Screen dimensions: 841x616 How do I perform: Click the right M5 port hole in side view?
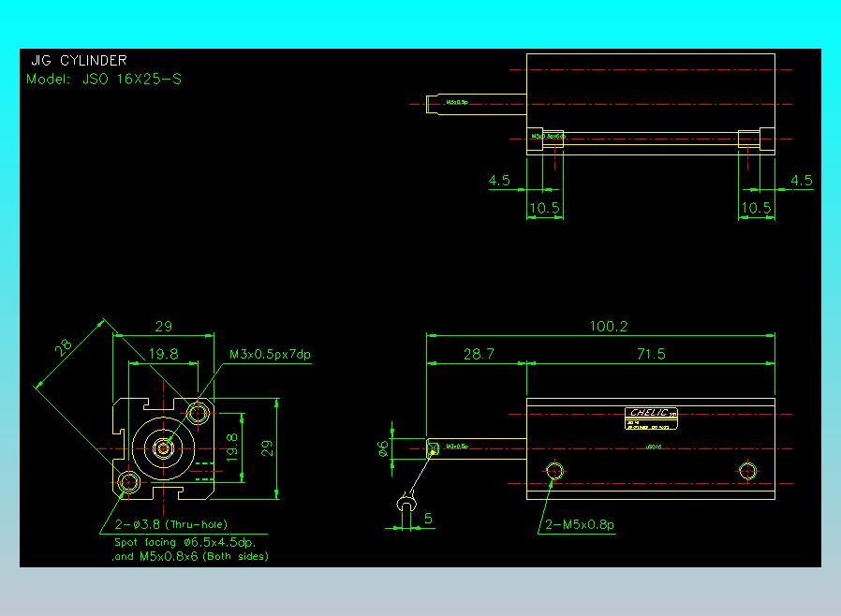[x=747, y=469]
